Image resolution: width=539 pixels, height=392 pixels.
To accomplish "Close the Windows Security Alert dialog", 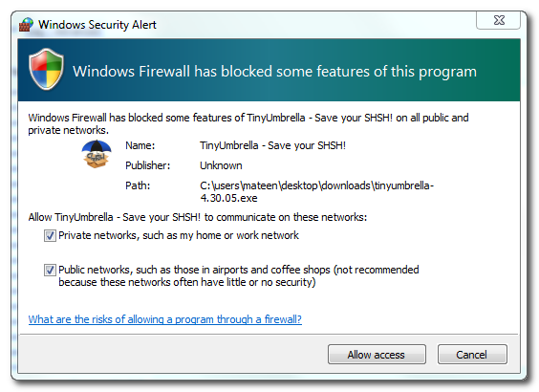I will [x=499, y=20].
